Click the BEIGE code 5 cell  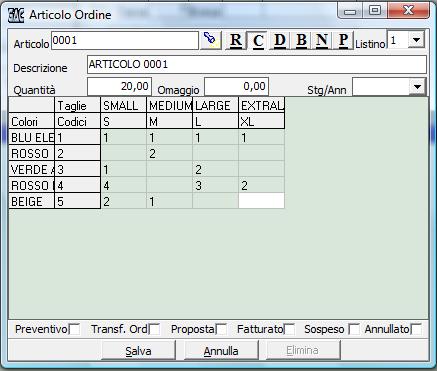(77, 201)
